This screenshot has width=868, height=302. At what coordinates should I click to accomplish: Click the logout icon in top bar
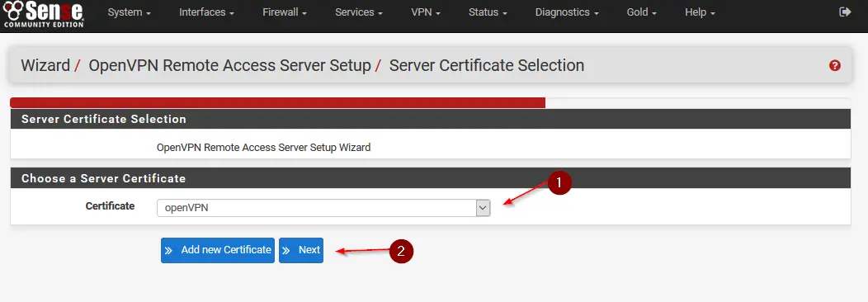(845, 12)
